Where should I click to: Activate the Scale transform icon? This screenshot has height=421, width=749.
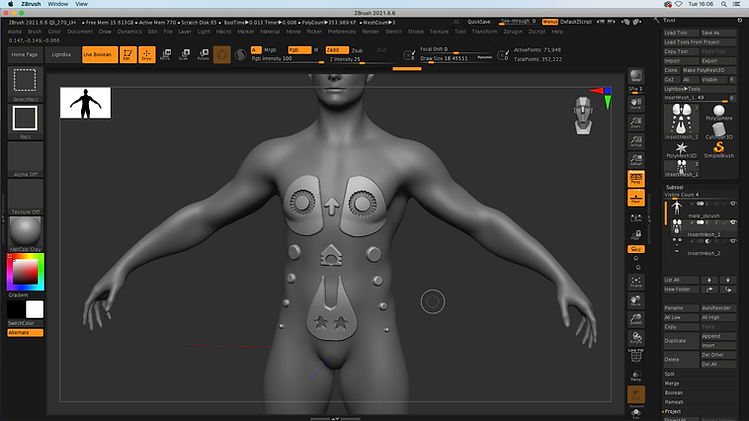[x=184, y=54]
